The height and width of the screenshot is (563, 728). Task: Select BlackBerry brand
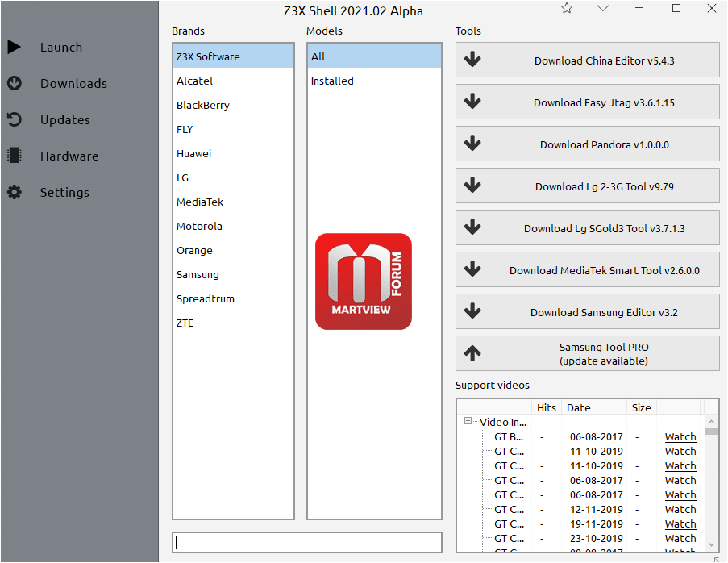[x=233, y=105]
